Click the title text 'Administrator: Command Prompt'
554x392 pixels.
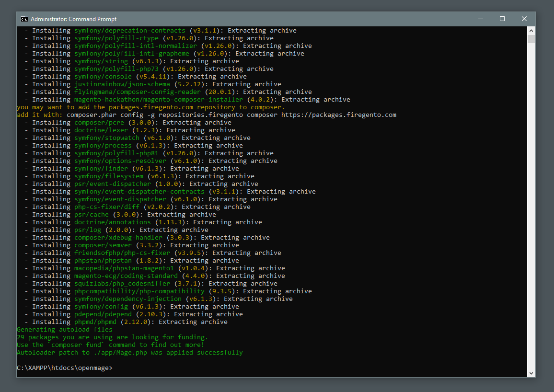pos(73,19)
